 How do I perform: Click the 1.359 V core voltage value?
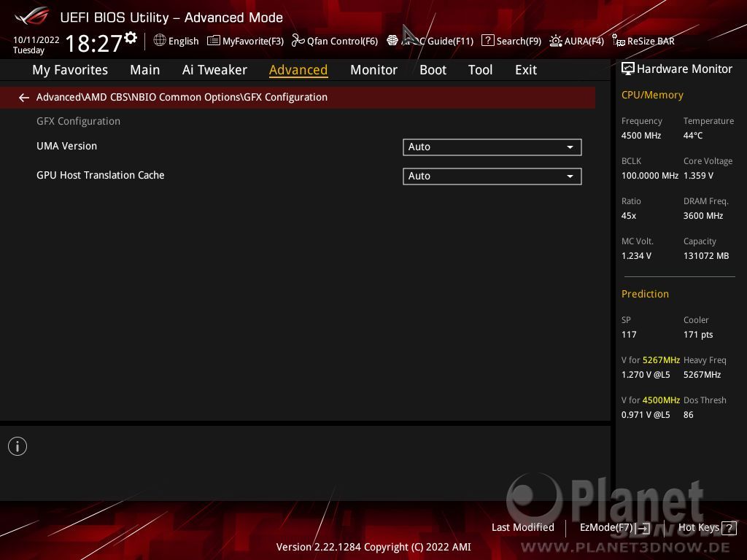[x=698, y=176]
